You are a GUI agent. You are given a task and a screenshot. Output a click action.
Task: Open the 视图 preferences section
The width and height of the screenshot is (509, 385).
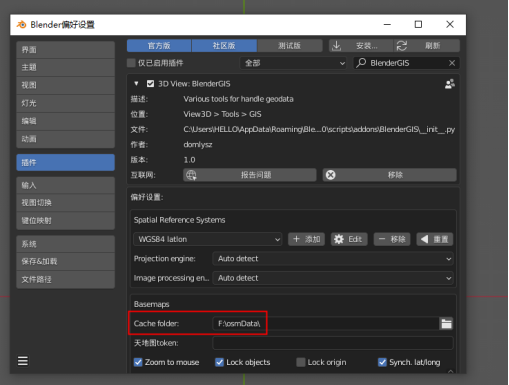[66, 85]
